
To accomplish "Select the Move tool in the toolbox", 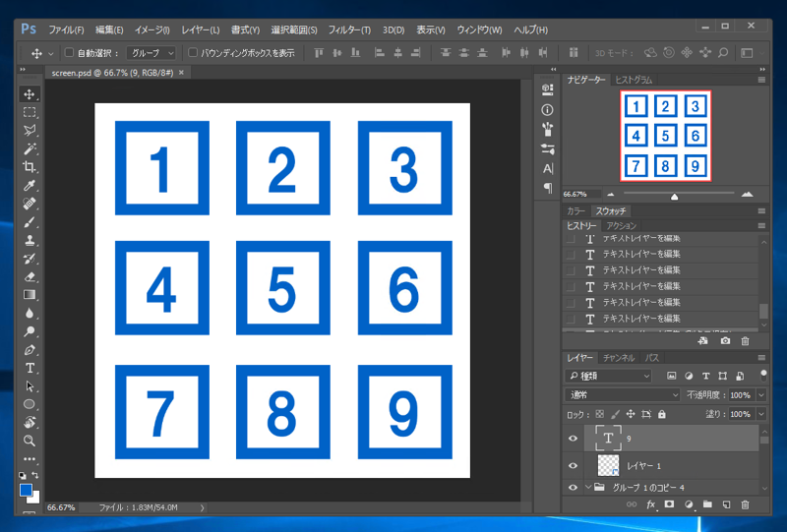I will pyautogui.click(x=30, y=93).
